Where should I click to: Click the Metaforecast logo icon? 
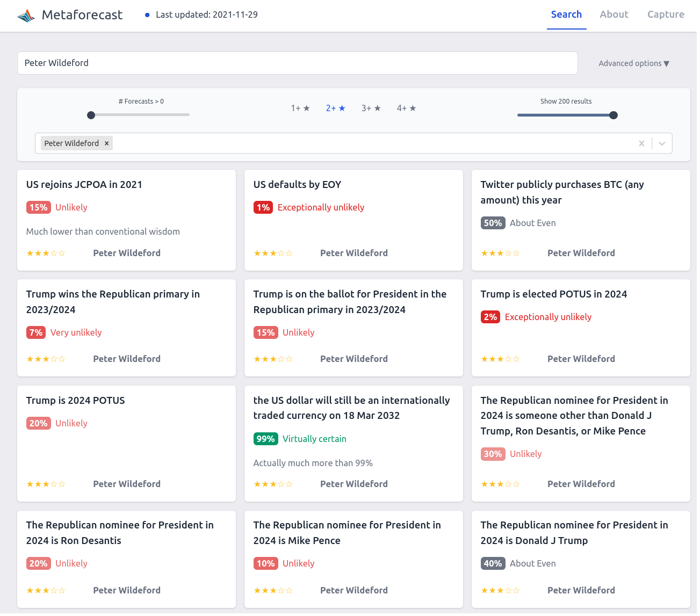tap(26, 16)
